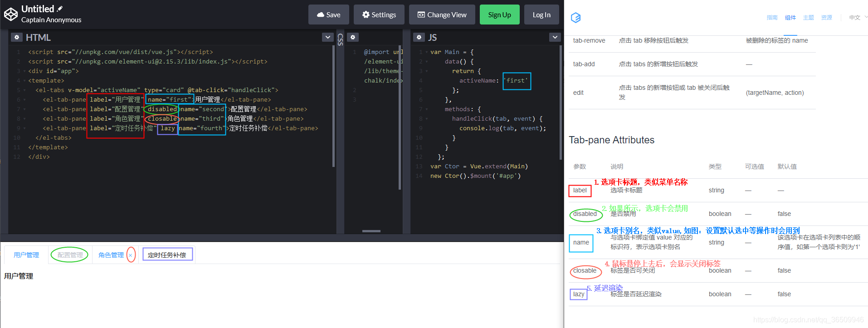Select the 角色管理 tab label

111,255
